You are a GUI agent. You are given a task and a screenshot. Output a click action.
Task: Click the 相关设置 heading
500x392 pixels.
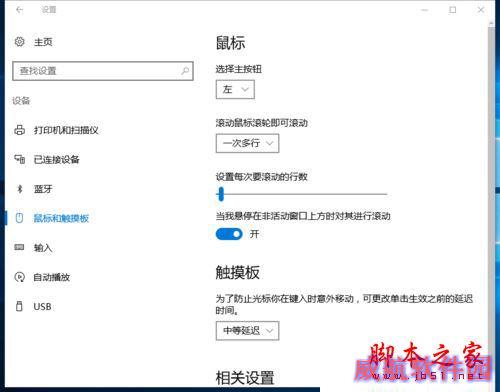tap(245, 378)
